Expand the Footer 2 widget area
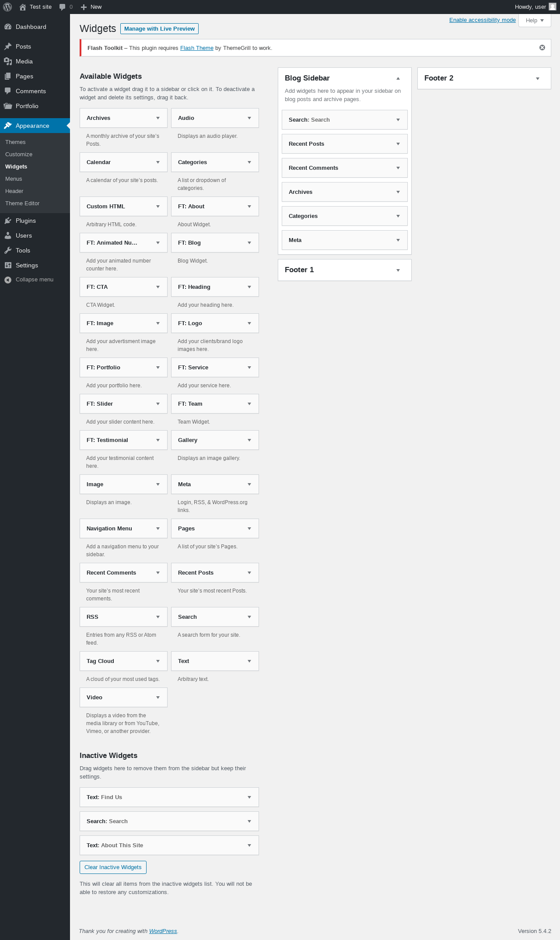The image size is (560, 940). click(x=538, y=78)
